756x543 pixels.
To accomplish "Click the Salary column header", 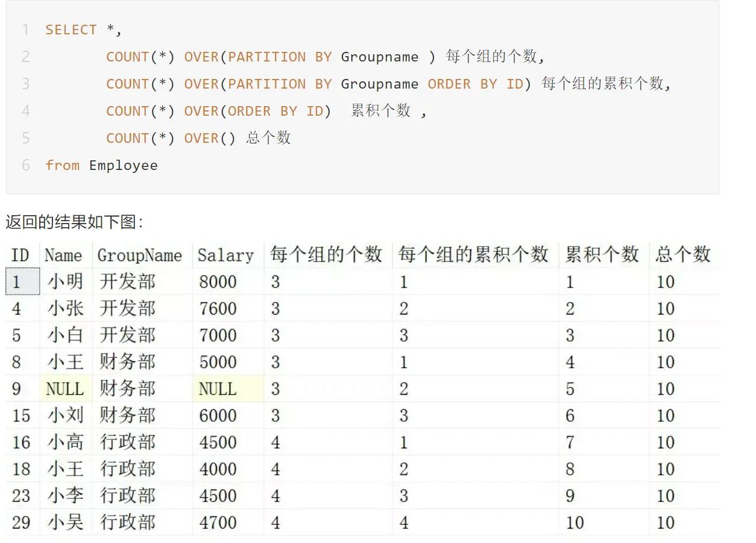I will coord(225,255).
